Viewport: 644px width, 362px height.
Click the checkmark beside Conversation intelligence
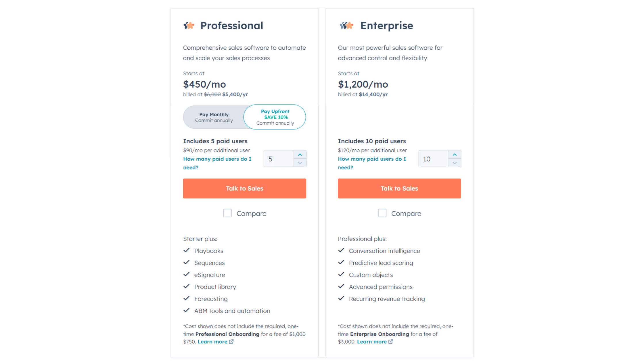(341, 250)
